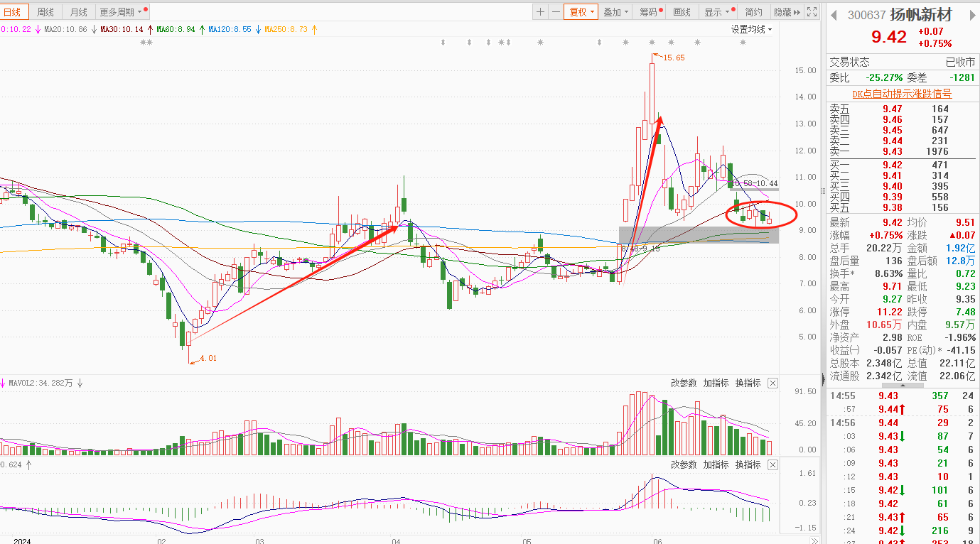The width and height of the screenshot is (980, 544).
Task: Click MAVOL2:34.282万 volume indicator label
Action: coord(41,383)
